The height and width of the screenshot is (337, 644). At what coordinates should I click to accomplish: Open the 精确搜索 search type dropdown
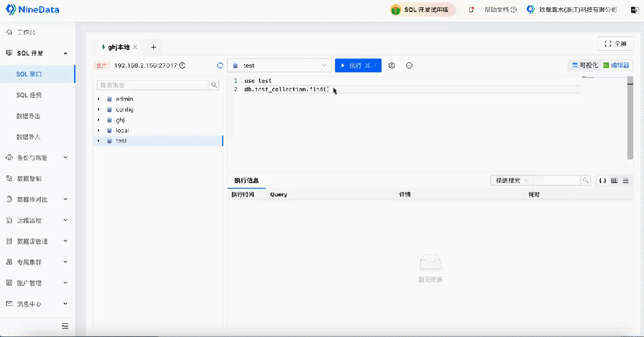(x=511, y=181)
